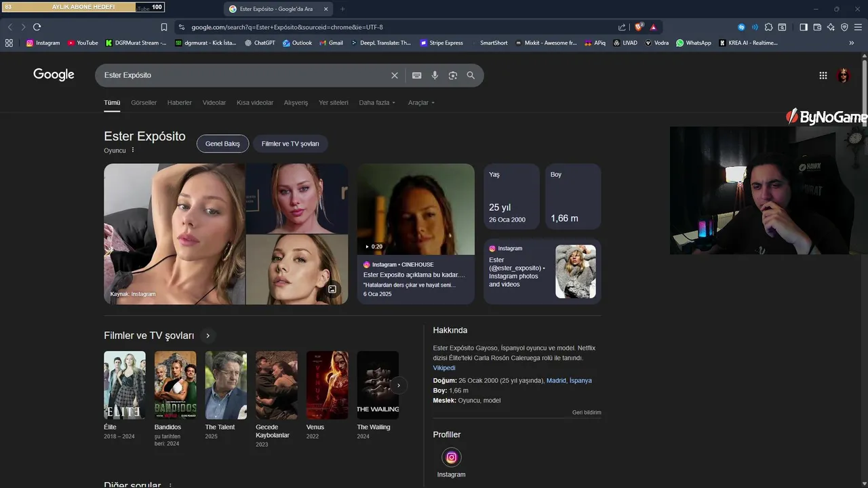The height and width of the screenshot is (488, 868).
Task: Open the Extensions puzzle-piece icon
Action: pos(768,27)
